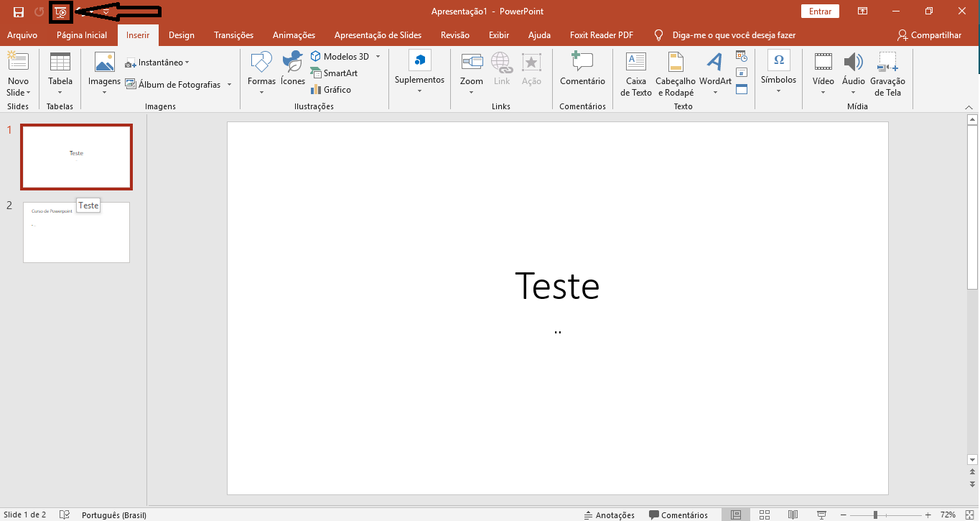Toggle the Anotações notes pane

coord(609,515)
